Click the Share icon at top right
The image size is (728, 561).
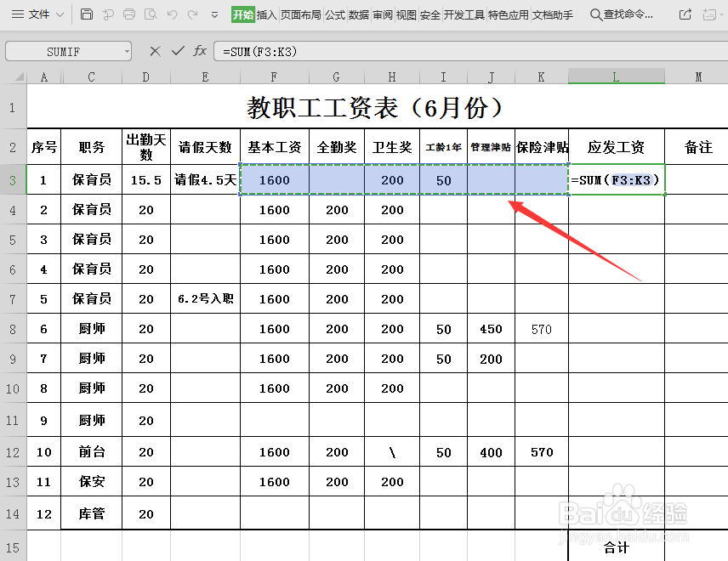684,14
